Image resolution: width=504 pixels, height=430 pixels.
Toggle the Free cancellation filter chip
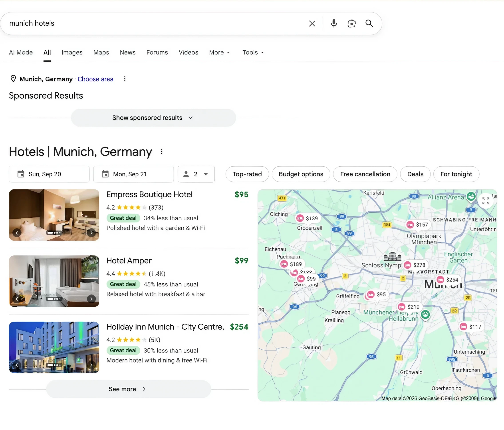pos(365,174)
